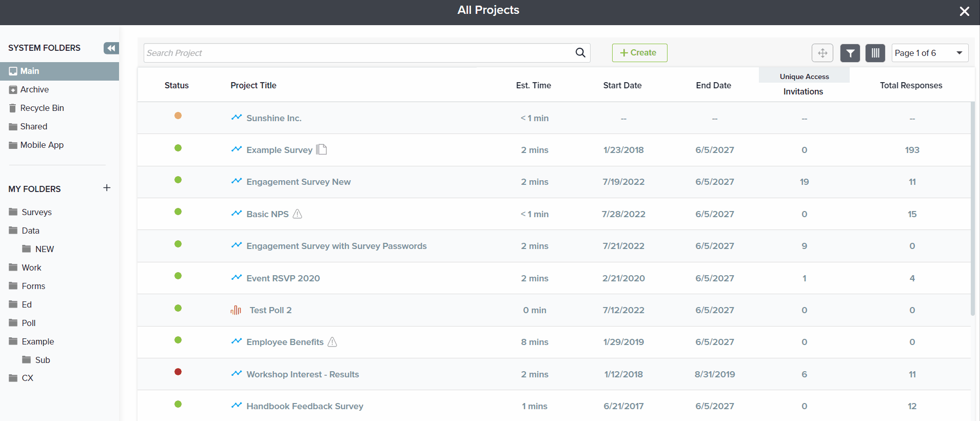Open the filter projects icon
The height and width of the screenshot is (421, 980).
(850, 53)
